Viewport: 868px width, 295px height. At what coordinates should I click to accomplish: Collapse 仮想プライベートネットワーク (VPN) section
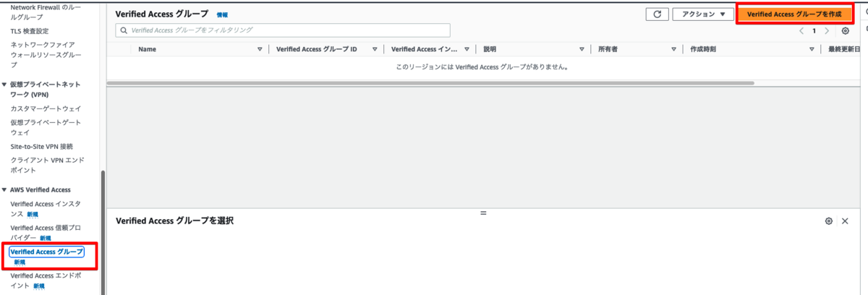pos(4,85)
